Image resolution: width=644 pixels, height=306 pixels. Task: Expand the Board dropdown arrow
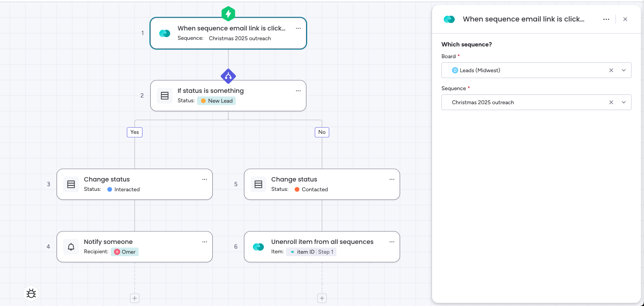coord(624,70)
